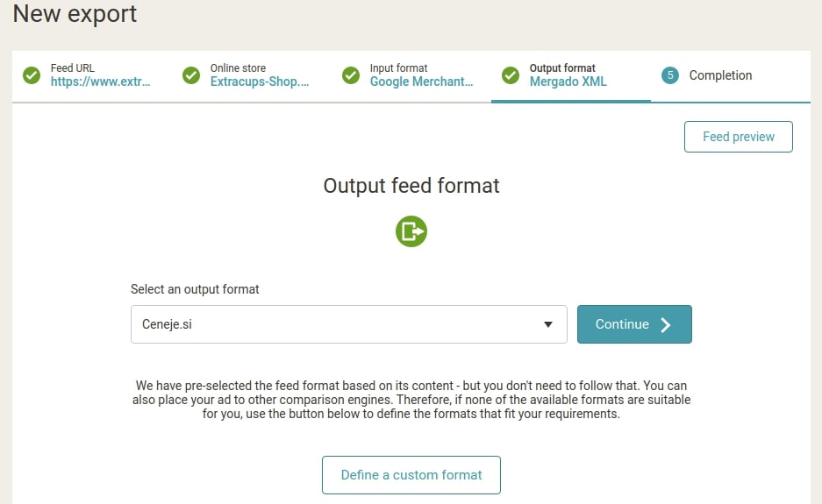Click the green checkmark beside Feed URL
This screenshot has width=822, height=504.
click(x=32, y=75)
